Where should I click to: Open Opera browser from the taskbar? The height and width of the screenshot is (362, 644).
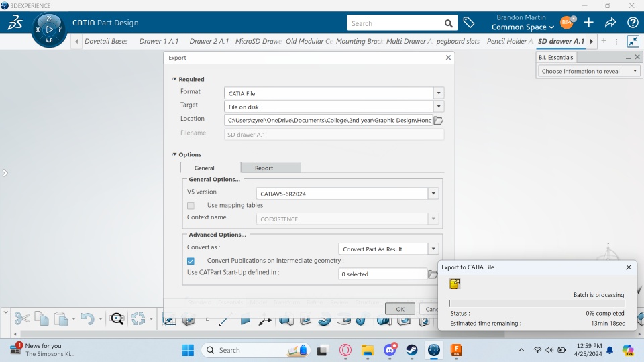coord(345,350)
